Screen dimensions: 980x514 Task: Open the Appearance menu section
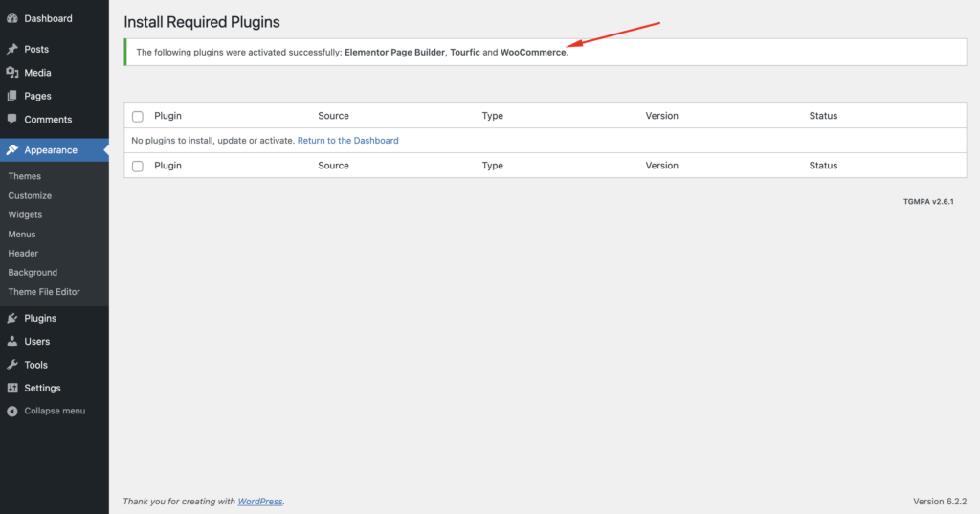[55, 150]
